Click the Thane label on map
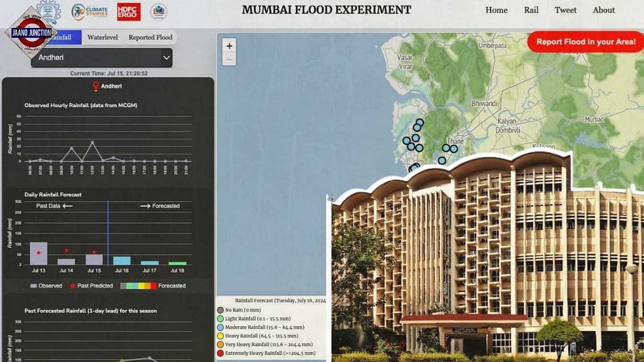This screenshot has height=362, width=644. (456, 142)
